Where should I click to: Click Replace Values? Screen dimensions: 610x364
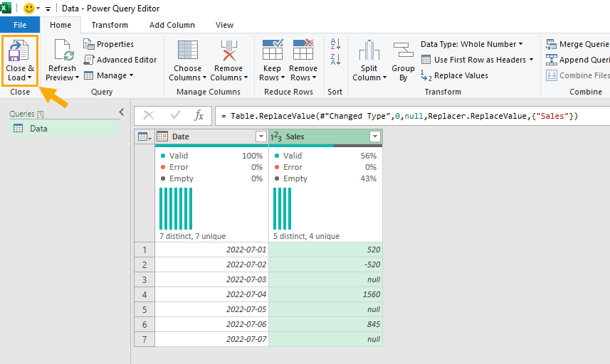pos(454,75)
